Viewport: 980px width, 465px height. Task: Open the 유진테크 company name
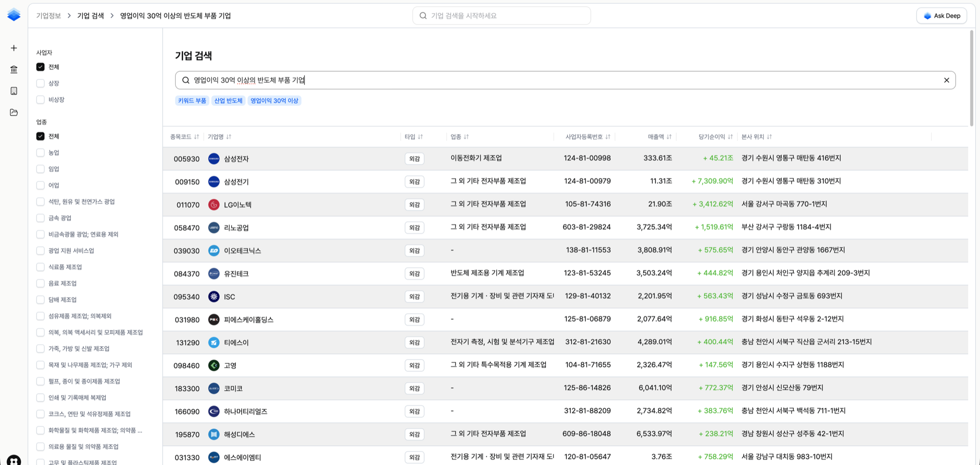click(x=236, y=274)
